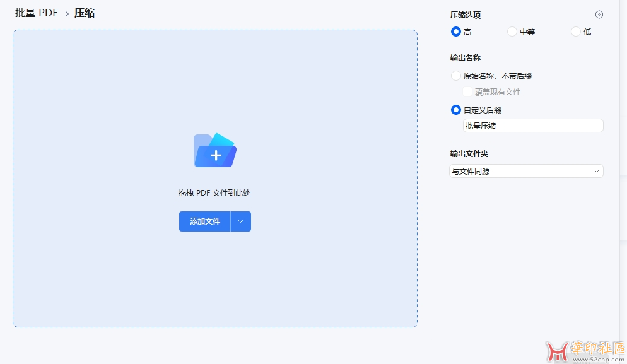Tick the 覆盖现有文件 checkbox
The height and width of the screenshot is (364, 627).
pyautogui.click(x=468, y=92)
